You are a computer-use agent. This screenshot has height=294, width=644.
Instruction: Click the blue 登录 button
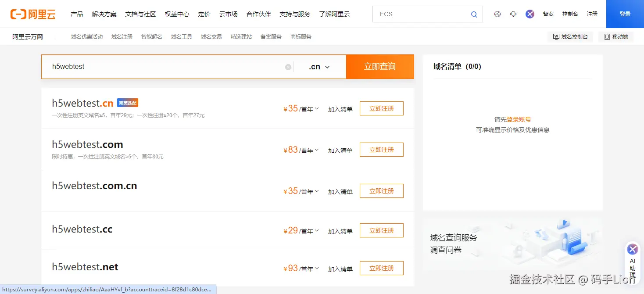[625, 14]
